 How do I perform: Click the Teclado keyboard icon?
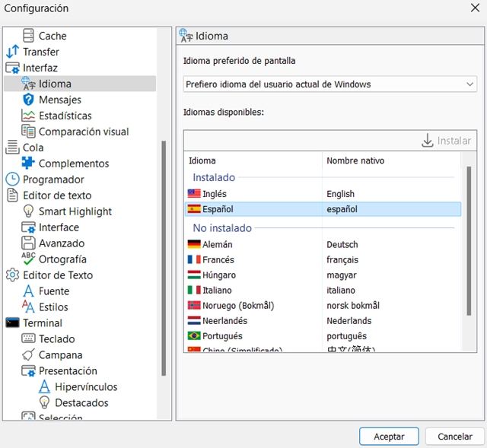point(28,338)
